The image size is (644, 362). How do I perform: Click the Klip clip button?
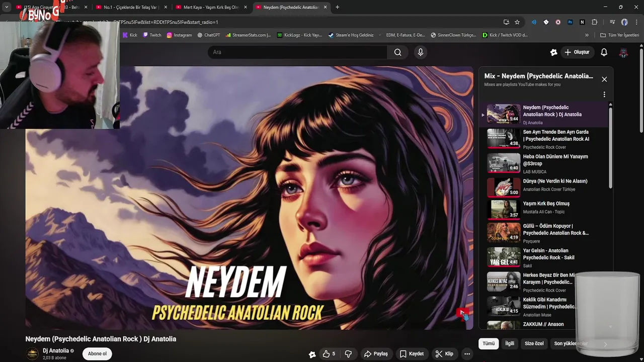pyautogui.click(x=444, y=354)
